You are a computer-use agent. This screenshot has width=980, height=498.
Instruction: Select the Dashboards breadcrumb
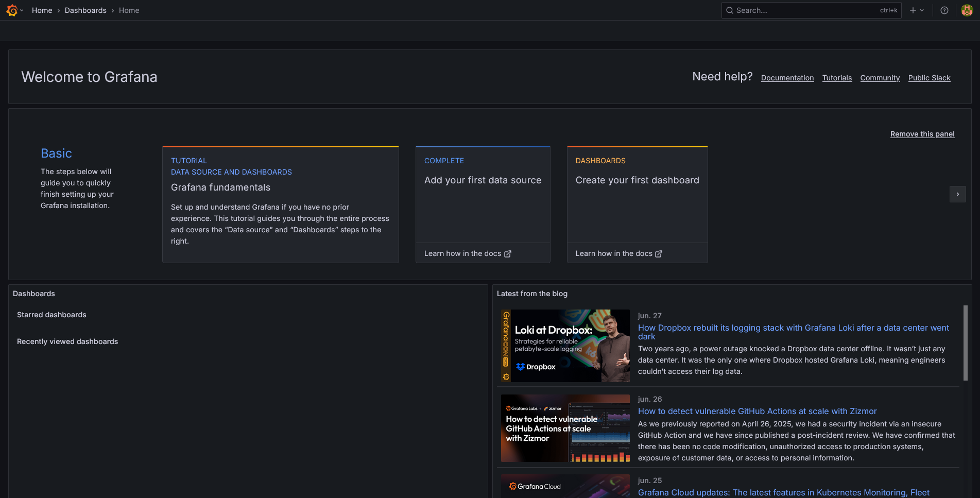pos(85,10)
